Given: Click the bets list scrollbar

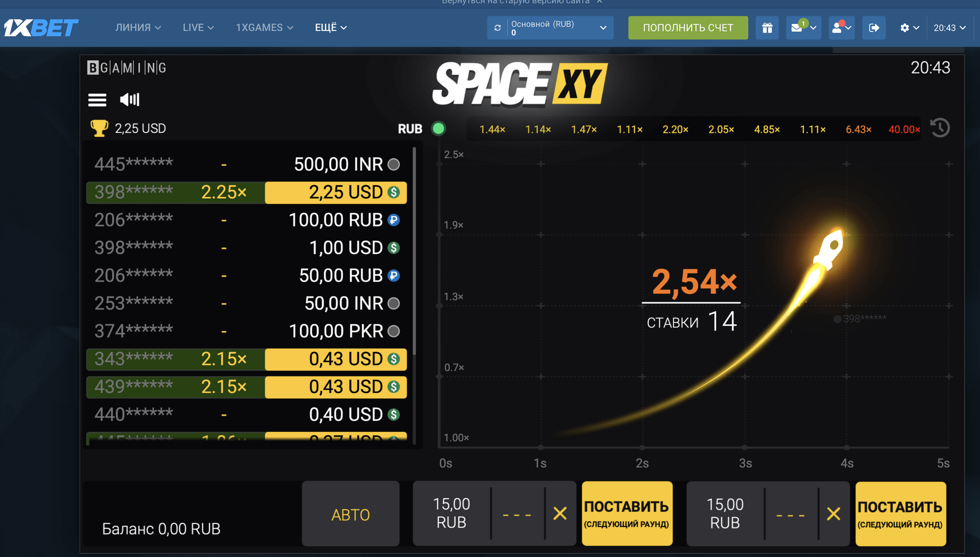Looking at the screenshot, I should 414,250.
